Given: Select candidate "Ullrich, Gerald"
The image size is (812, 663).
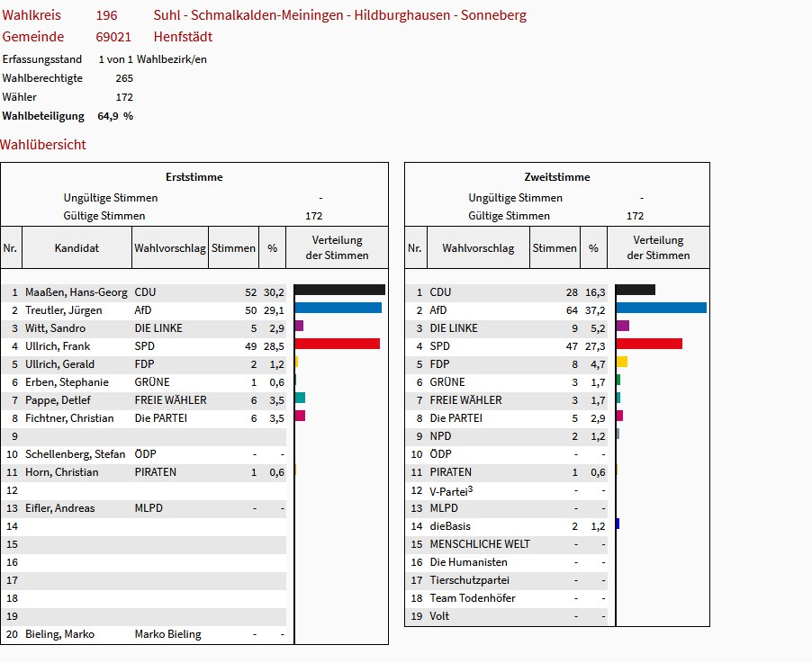Looking at the screenshot, I should pos(59,364).
